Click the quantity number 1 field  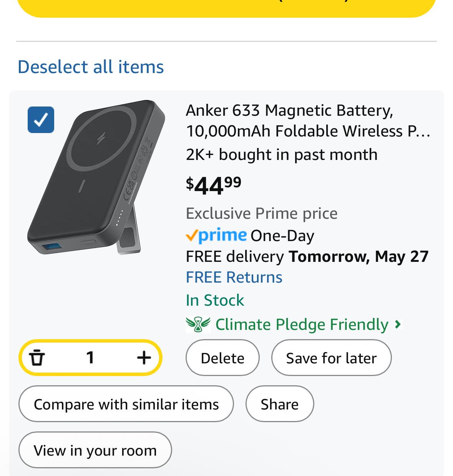(x=90, y=358)
